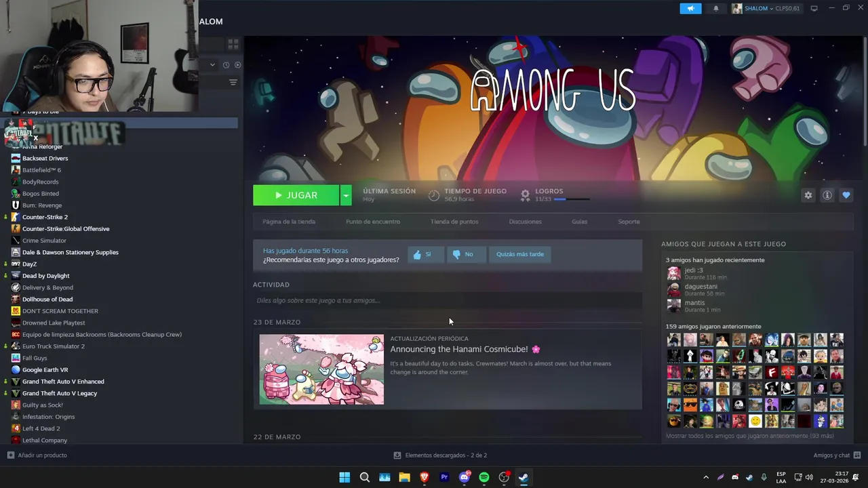
Task: Click the green JUGAR play button
Action: click(x=296, y=195)
